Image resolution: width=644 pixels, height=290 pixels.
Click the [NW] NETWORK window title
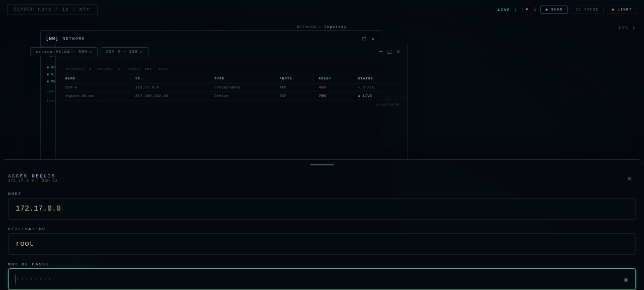[x=65, y=39]
